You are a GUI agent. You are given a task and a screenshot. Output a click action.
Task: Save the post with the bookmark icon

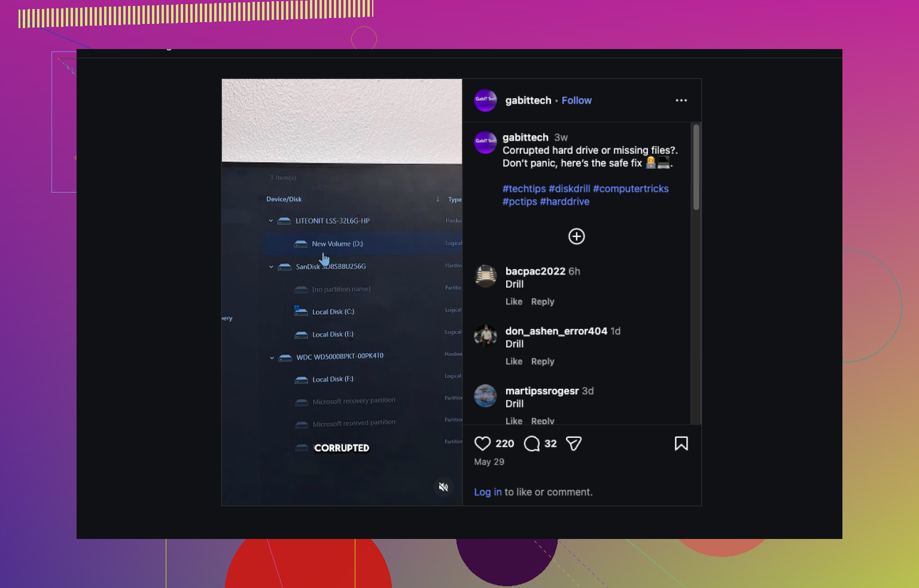click(681, 443)
